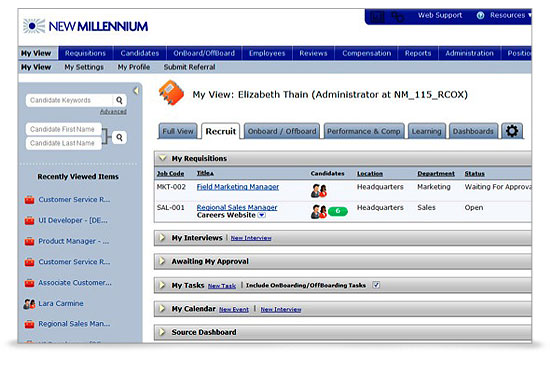The width and height of the screenshot is (550, 367).
Task: Click the New Task link
Action: tap(222, 286)
